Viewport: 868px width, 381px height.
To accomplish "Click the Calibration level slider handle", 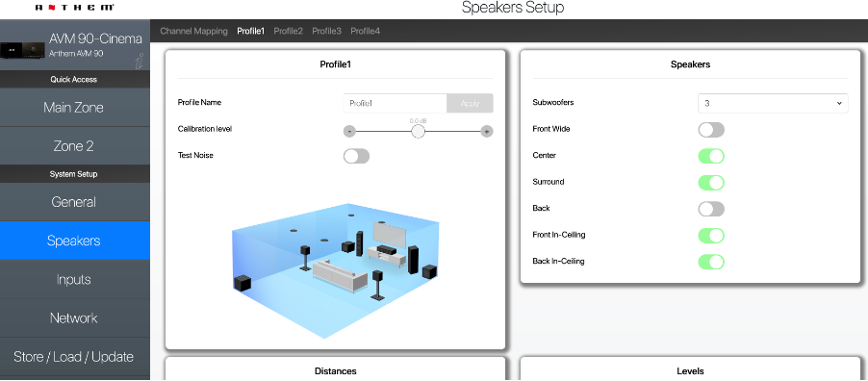I will coord(418,131).
